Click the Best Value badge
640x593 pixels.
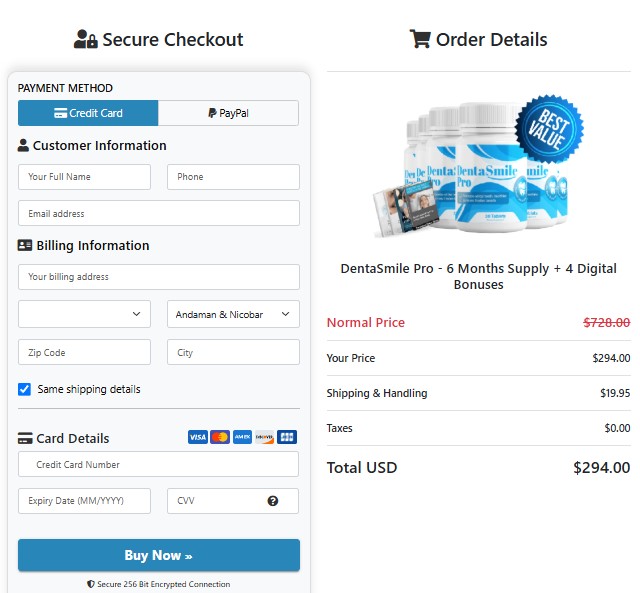pos(549,129)
